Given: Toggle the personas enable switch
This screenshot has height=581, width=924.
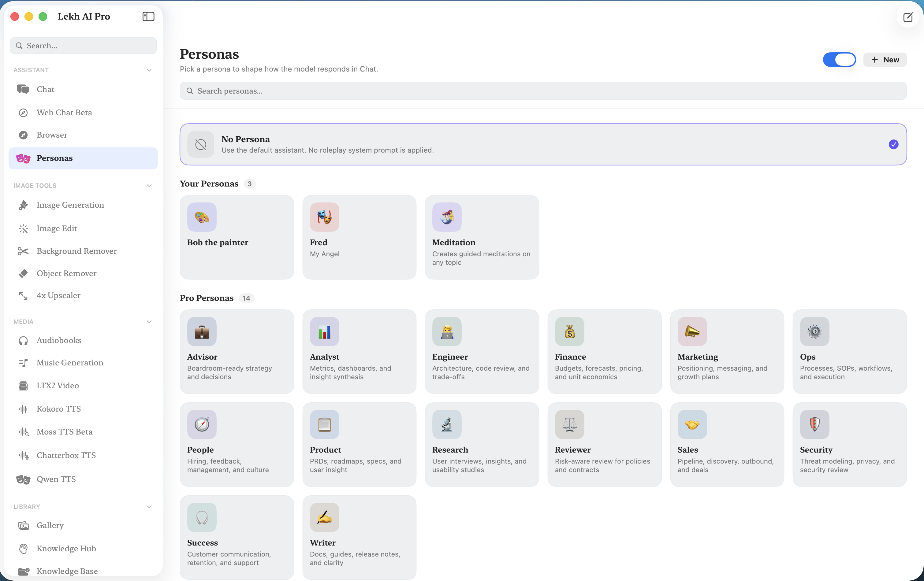Looking at the screenshot, I should tap(839, 60).
